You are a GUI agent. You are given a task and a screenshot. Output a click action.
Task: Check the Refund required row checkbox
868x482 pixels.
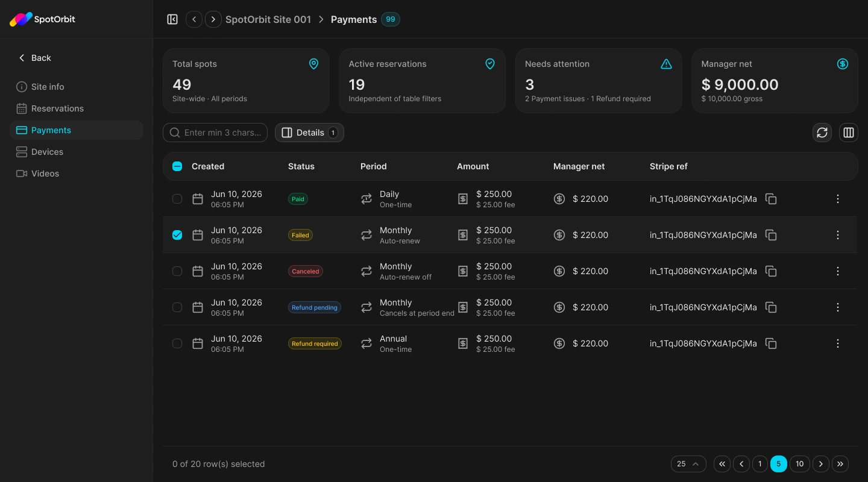click(177, 343)
